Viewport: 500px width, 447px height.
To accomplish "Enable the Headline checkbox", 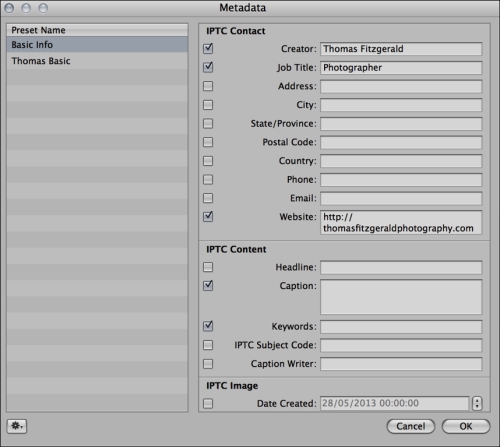I will (208, 267).
